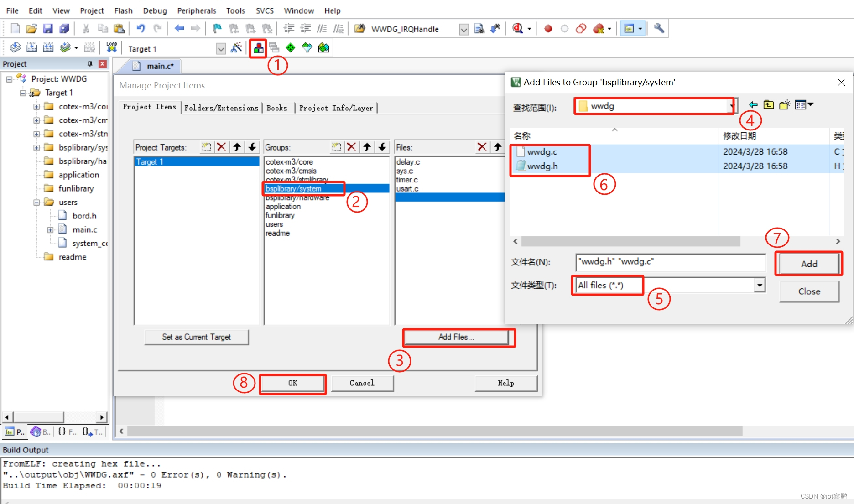The width and height of the screenshot is (854, 504).
Task: Click OK in Manage Project Items
Action: (292, 383)
